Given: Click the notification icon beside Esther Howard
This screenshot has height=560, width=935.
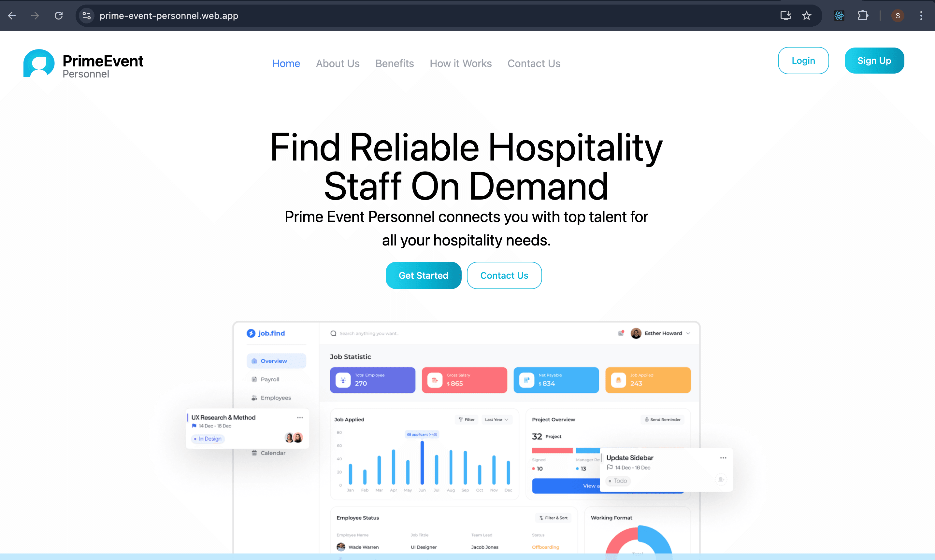Looking at the screenshot, I should [x=621, y=333].
